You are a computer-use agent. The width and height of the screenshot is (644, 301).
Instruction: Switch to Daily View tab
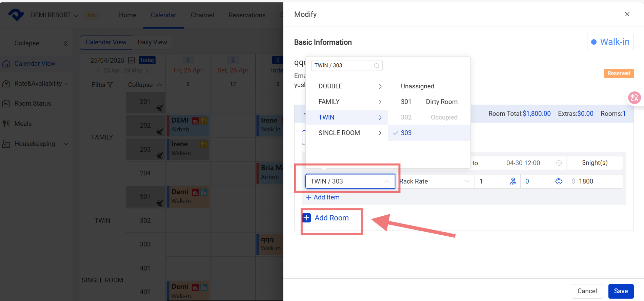pyautogui.click(x=152, y=42)
